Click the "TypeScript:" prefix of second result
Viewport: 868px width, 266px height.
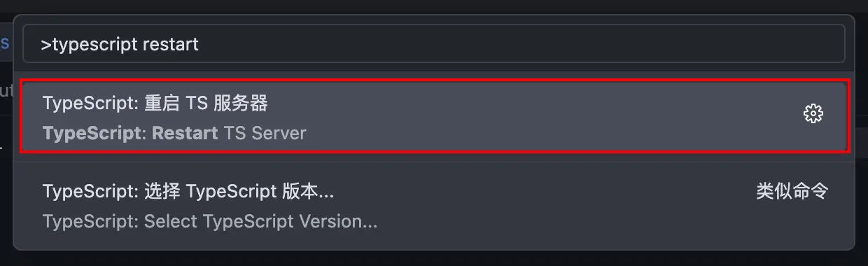click(x=91, y=191)
